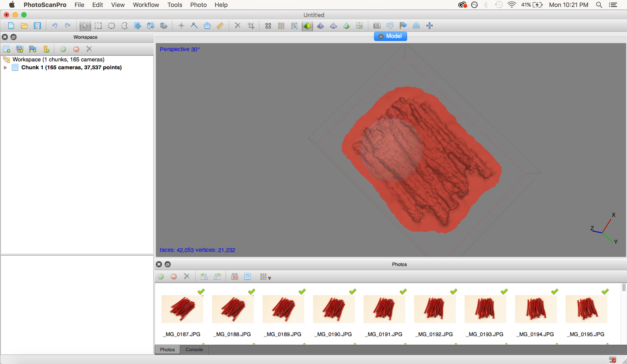This screenshot has width=627, height=364.
Task: Open the macOS notification center list
Action: tap(613, 5)
